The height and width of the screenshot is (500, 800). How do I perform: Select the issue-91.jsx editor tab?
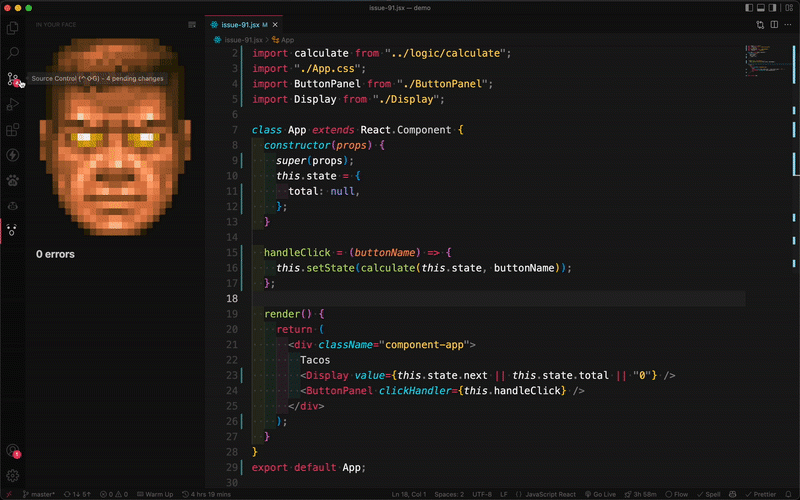[x=244, y=24]
